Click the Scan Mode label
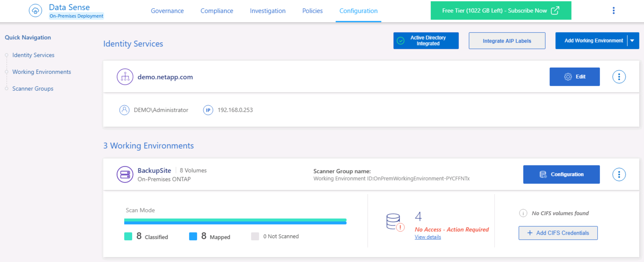The image size is (644, 262). coord(140,210)
